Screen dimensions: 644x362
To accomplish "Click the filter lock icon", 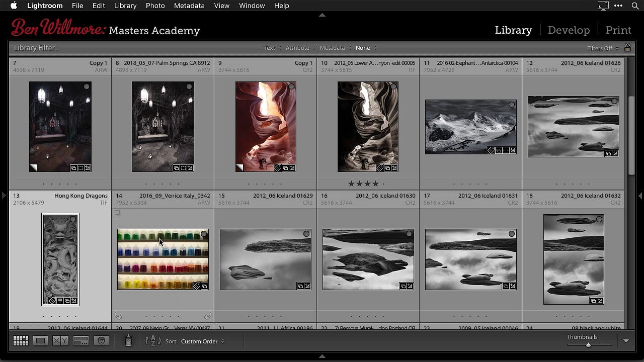I will coord(627,47).
